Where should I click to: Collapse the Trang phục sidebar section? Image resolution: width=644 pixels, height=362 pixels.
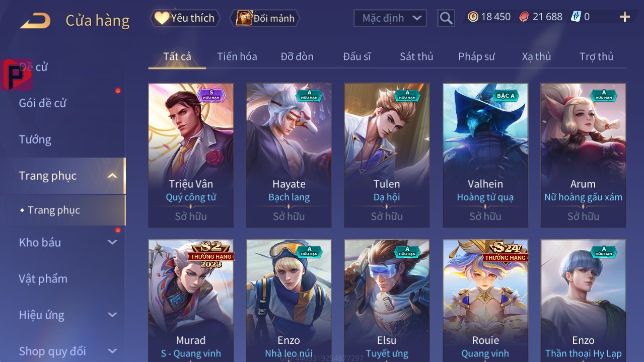coord(112,176)
